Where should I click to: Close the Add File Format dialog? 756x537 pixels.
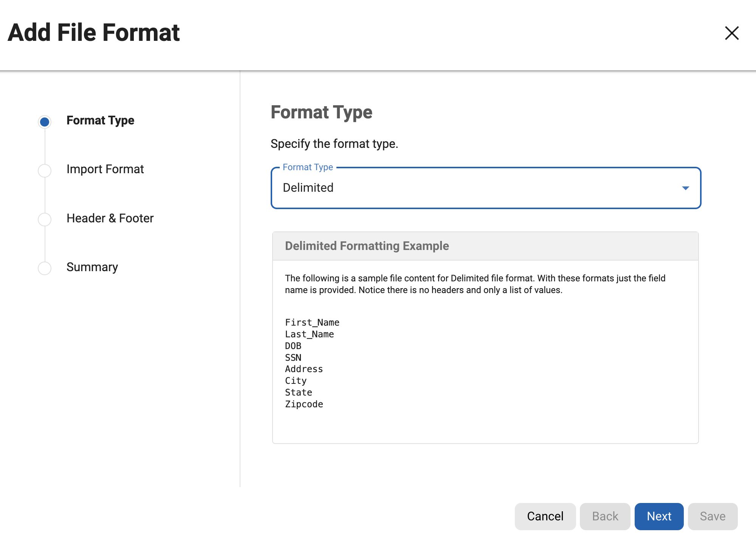pos(732,33)
